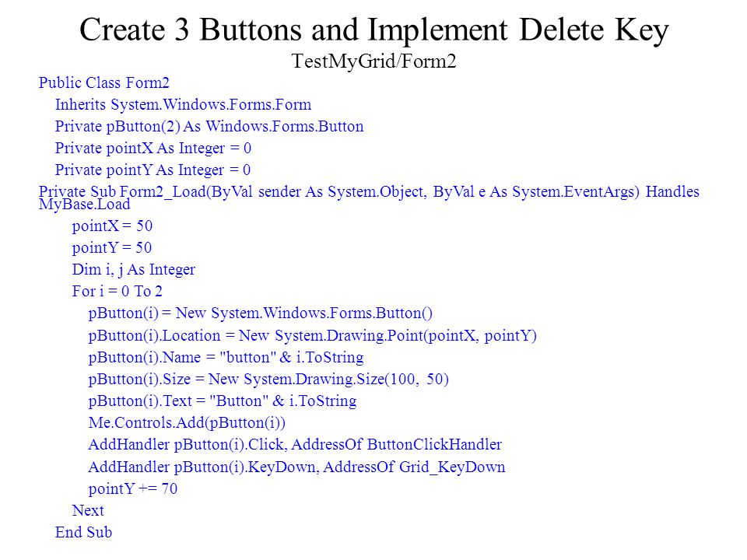Viewport: 747px width, 560px height.
Task: Click the 'Next' keyword line
Action: 88,510
